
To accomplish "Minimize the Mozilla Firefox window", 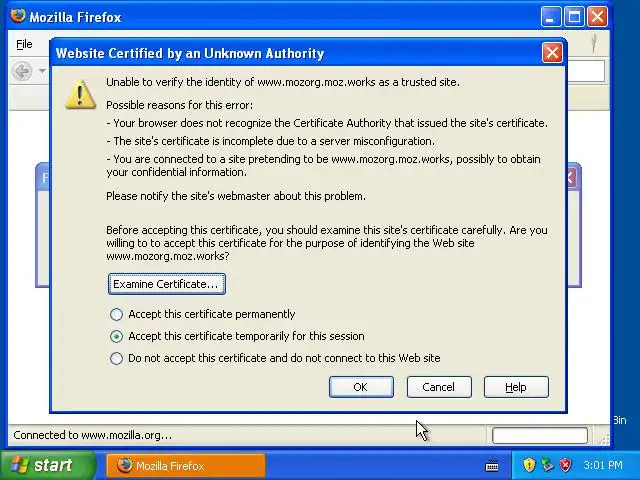I will [551, 17].
